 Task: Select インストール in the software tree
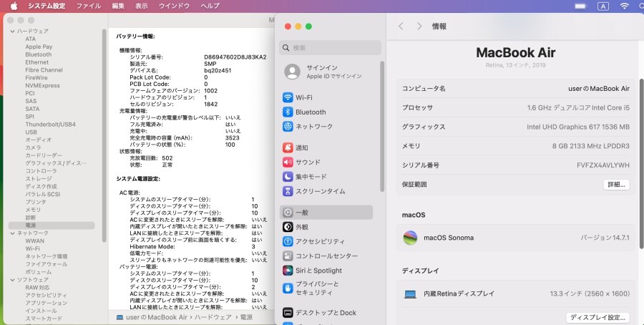41,311
